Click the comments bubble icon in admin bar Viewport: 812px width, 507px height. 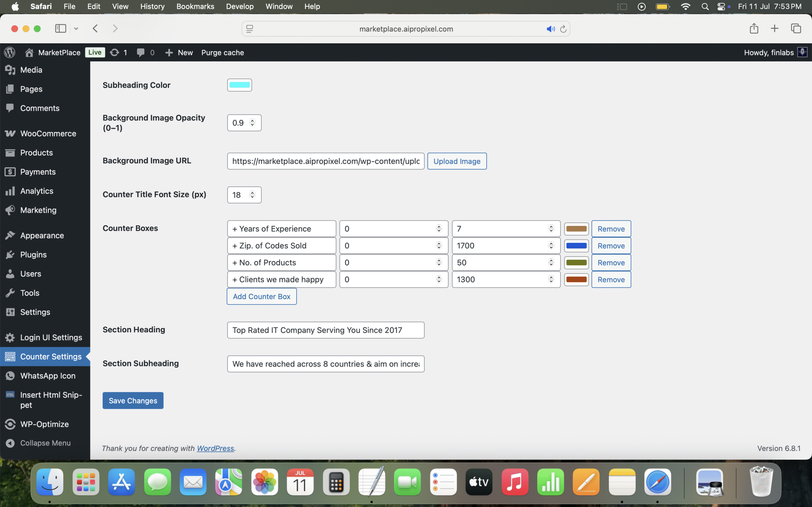point(141,52)
